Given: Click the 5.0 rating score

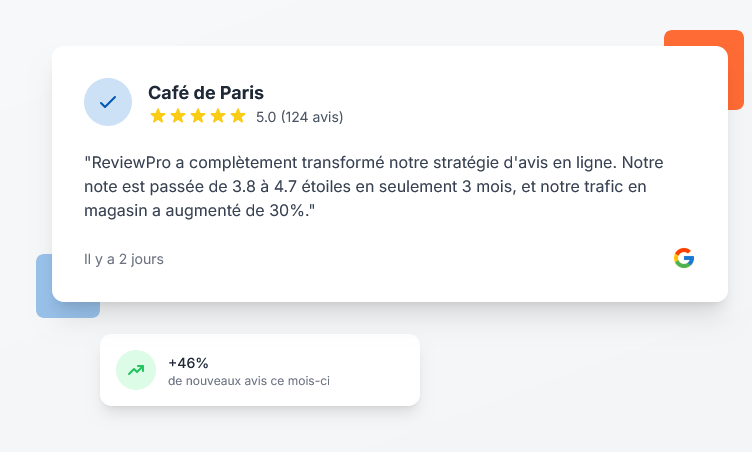Looking at the screenshot, I should coord(266,117).
